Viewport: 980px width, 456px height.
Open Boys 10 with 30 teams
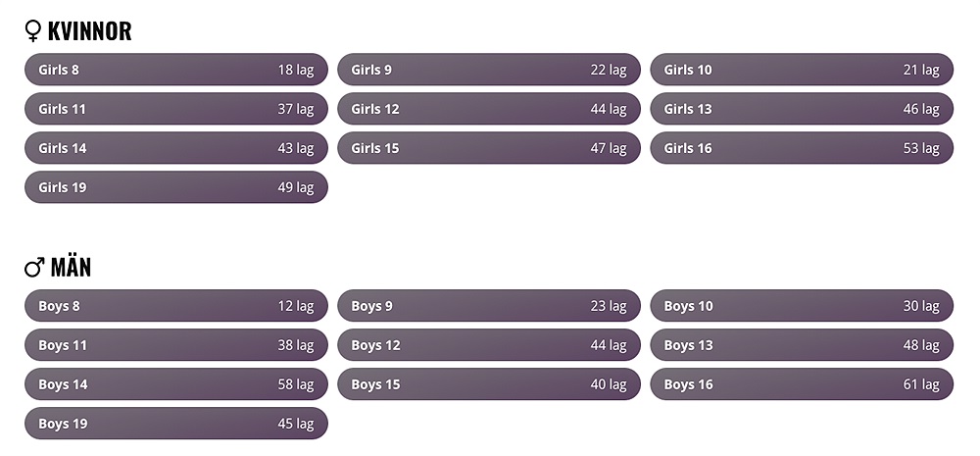pyautogui.click(x=801, y=306)
